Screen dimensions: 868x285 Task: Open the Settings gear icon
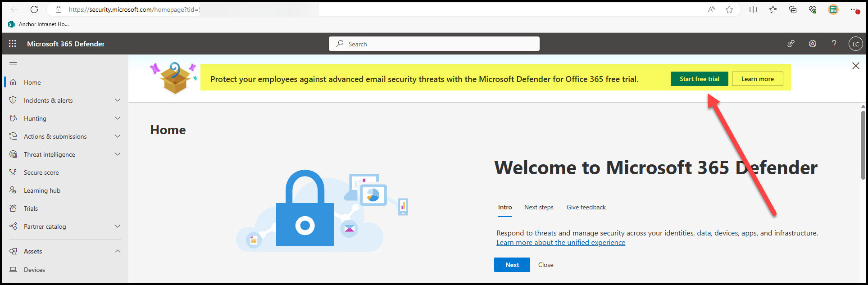[812, 44]
